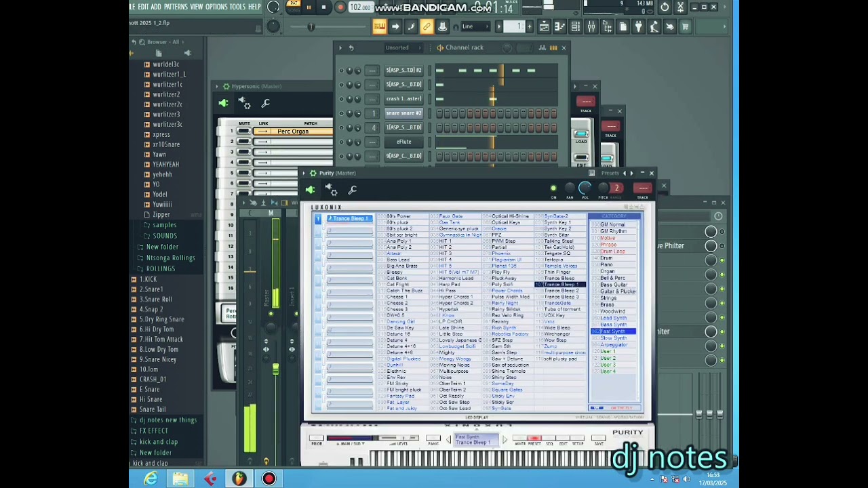Click the orange step-edit toolbar icon
This screenshot has width=868, height=488.
379,26
